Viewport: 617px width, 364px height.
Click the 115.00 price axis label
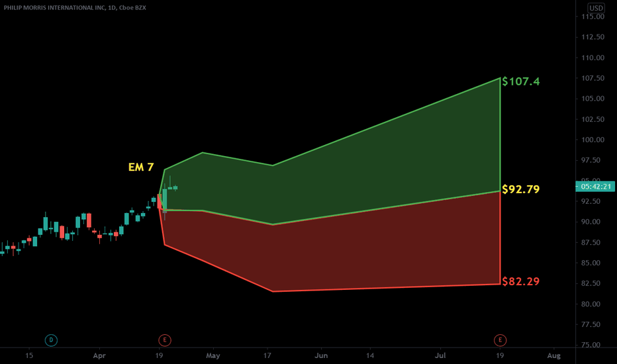tap(593, 17)
